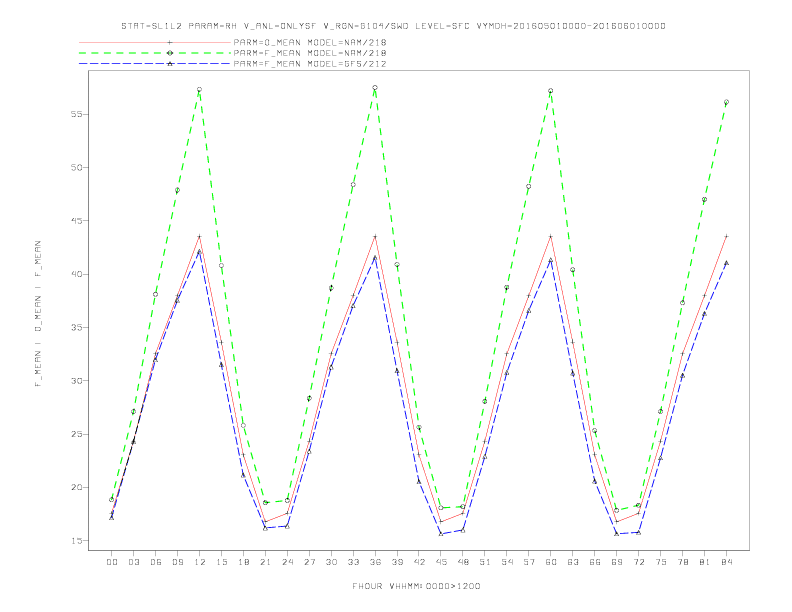Click x-axis hour label 69
The image size is (792, 612).
[x=617, y=562]
